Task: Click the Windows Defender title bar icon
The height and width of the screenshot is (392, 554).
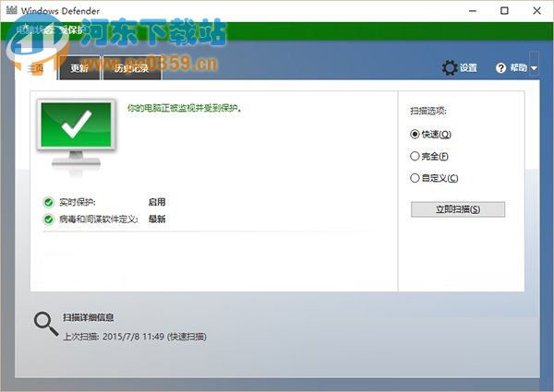Action: [x=11, y=10]
